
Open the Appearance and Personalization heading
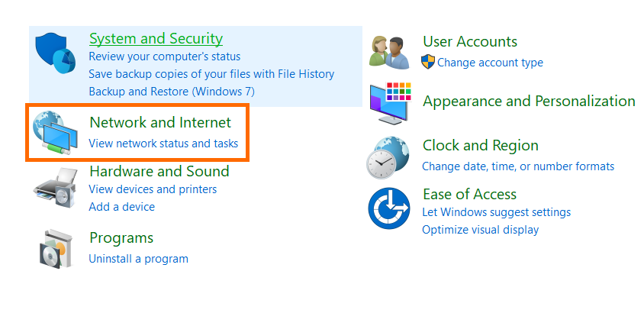pos(529,102)
